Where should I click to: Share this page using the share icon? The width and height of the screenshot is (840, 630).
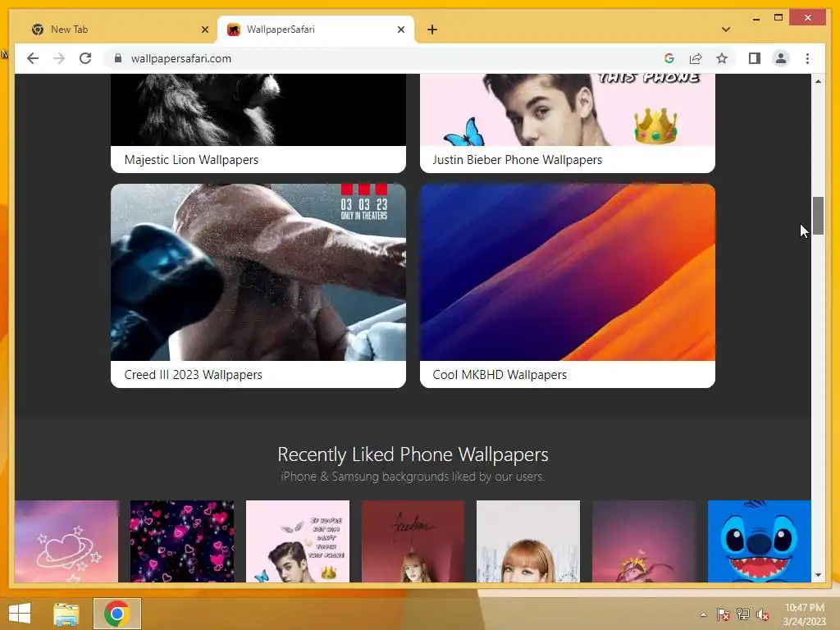[x=696, y=58]
